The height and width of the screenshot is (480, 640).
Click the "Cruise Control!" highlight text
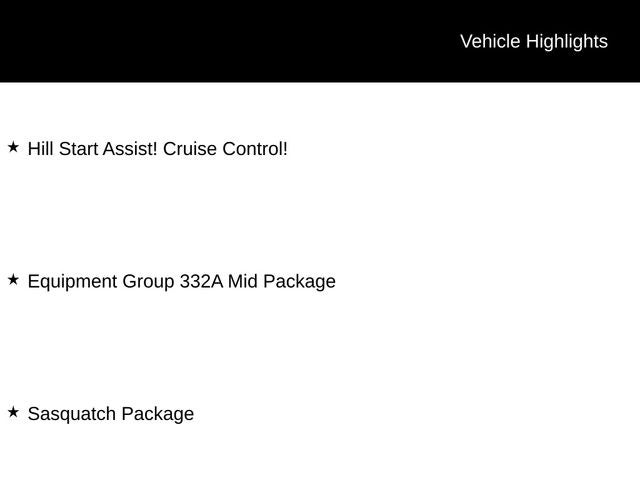(225, 149)
